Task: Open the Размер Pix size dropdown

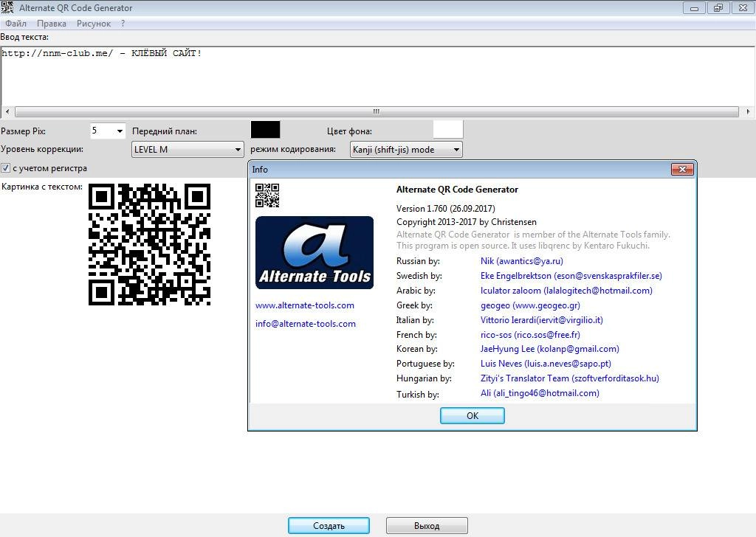Action: click(120, 131)
